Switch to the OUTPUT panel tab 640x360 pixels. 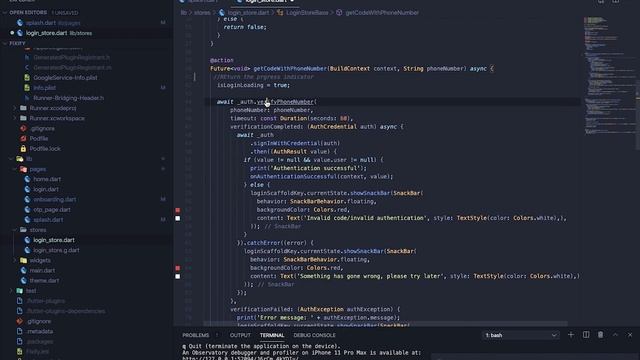[x=240, y=335]
